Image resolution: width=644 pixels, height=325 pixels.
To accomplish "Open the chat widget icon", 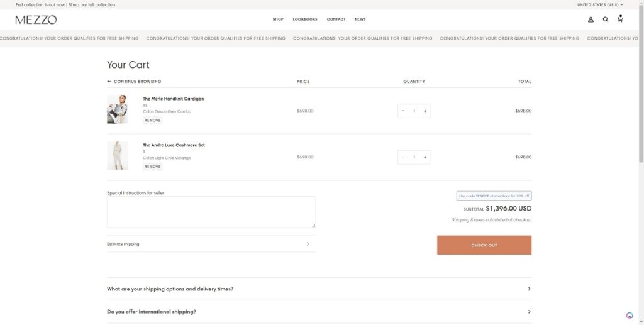I will tap(630, 316).
